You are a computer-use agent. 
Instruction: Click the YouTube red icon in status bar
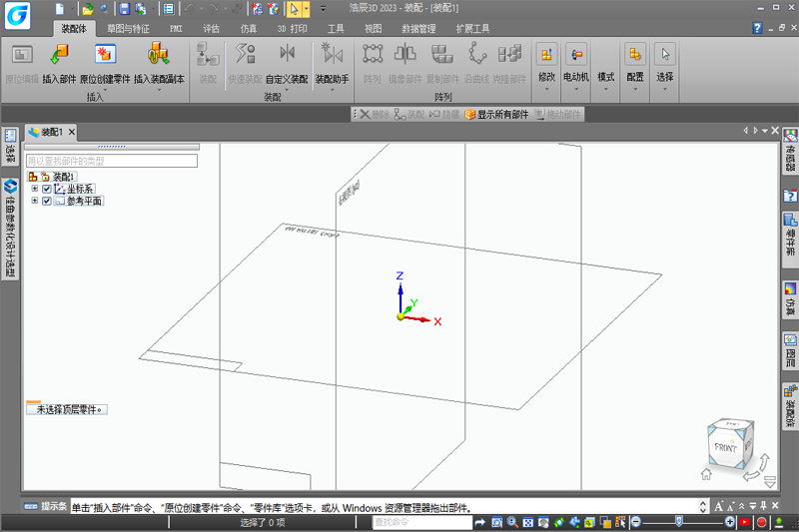tap(745, 522)
